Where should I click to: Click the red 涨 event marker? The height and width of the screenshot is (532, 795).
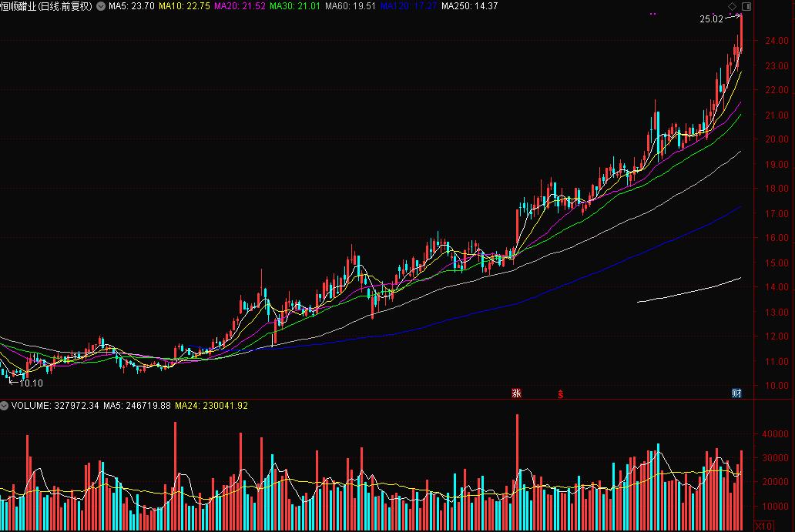pos(516,393)
